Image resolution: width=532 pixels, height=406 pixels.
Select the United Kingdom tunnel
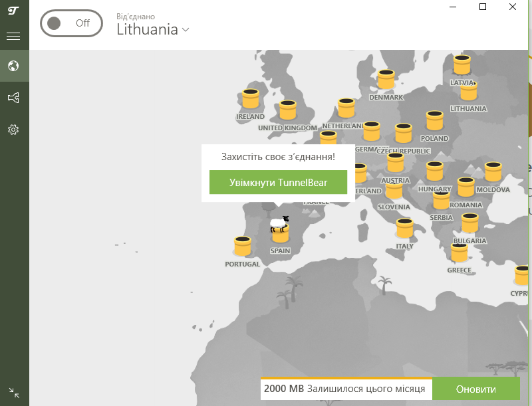pyautogui.click(x=288, y=110)
